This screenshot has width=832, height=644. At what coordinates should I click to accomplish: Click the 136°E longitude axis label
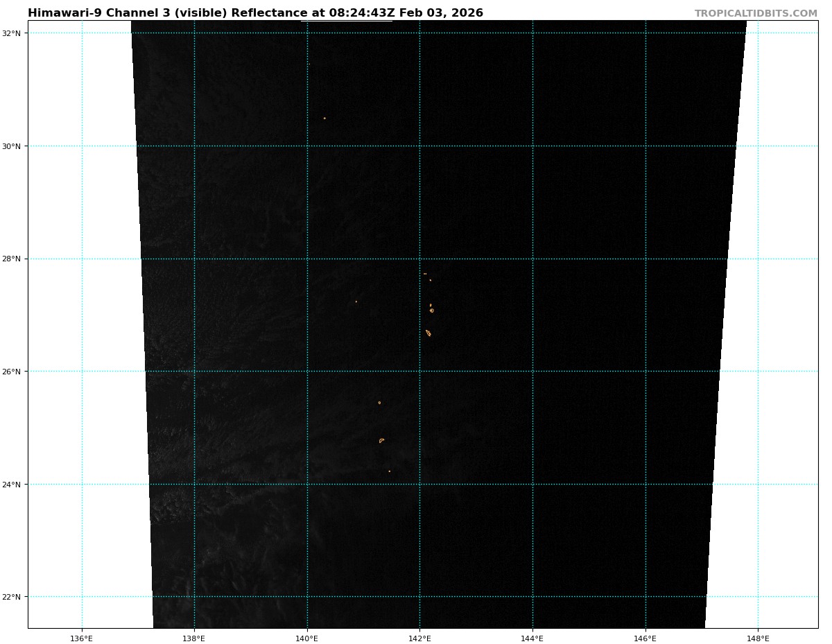coord(82,638)
